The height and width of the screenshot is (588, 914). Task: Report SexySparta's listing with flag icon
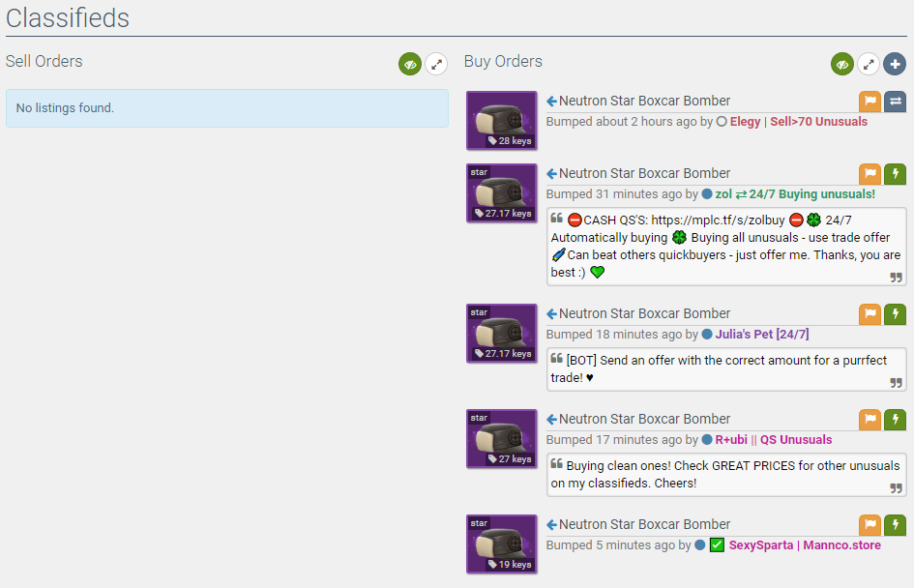[x=870, y=525]
